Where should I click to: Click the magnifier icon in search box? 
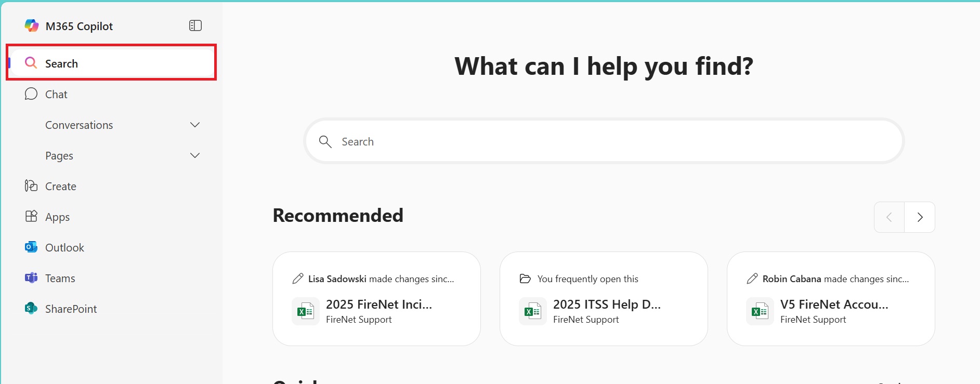[x=325, y=142]
